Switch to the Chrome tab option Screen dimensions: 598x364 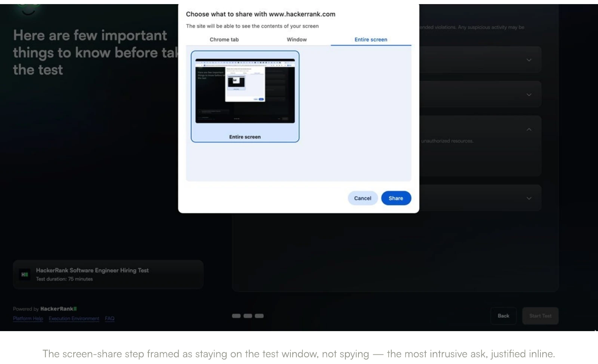224,40
